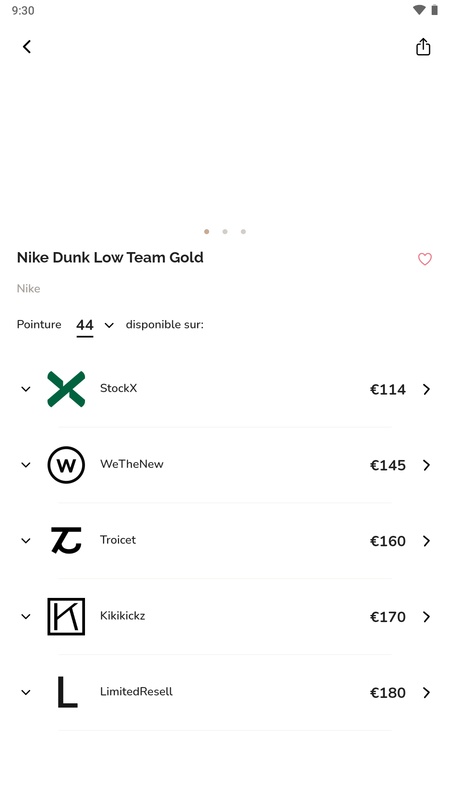The height and width of the screenshot is (800, 450).
Task: Click the StockX green X logo
Action: tap(66, 389)
